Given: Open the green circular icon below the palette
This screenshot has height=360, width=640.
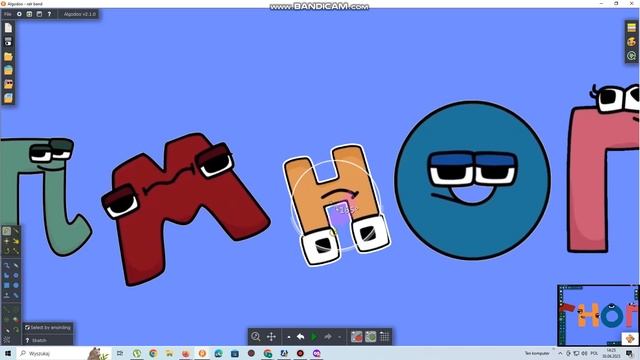Looking at the screenshot, I should 631,56.
